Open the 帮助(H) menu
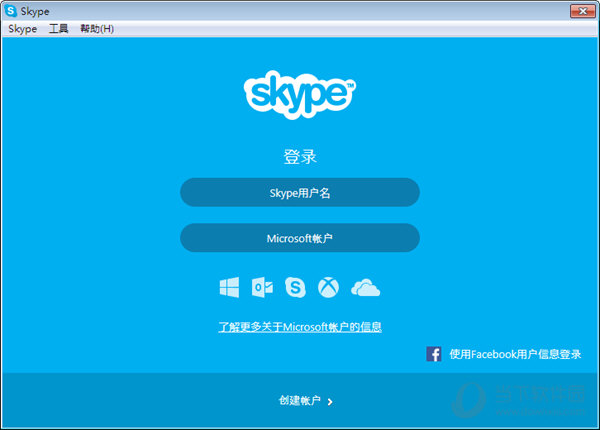The height and width of the screenshot is (430, 600). (97, 29)
